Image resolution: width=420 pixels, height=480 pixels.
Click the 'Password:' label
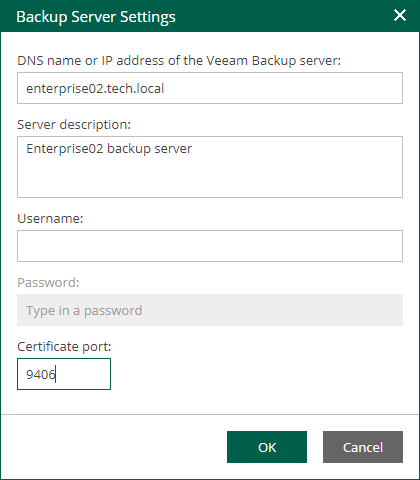pyautogui.click(x=48, y=283)
